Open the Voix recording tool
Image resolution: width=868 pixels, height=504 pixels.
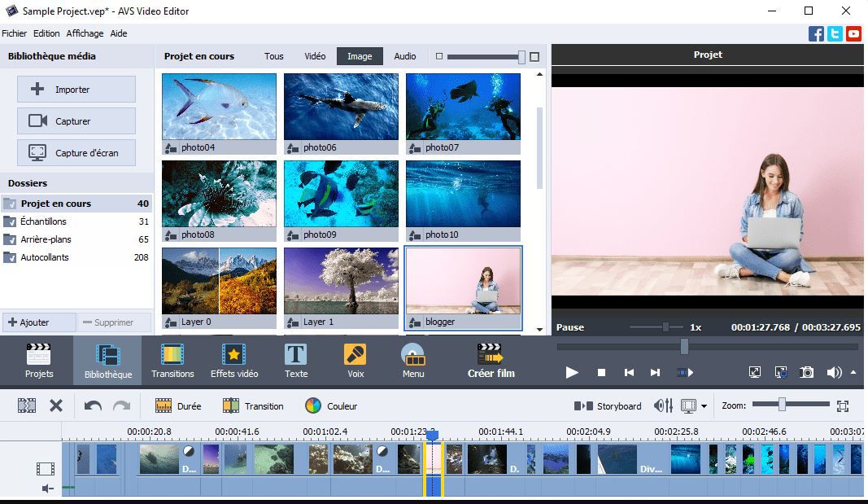[x=355, y=361]
